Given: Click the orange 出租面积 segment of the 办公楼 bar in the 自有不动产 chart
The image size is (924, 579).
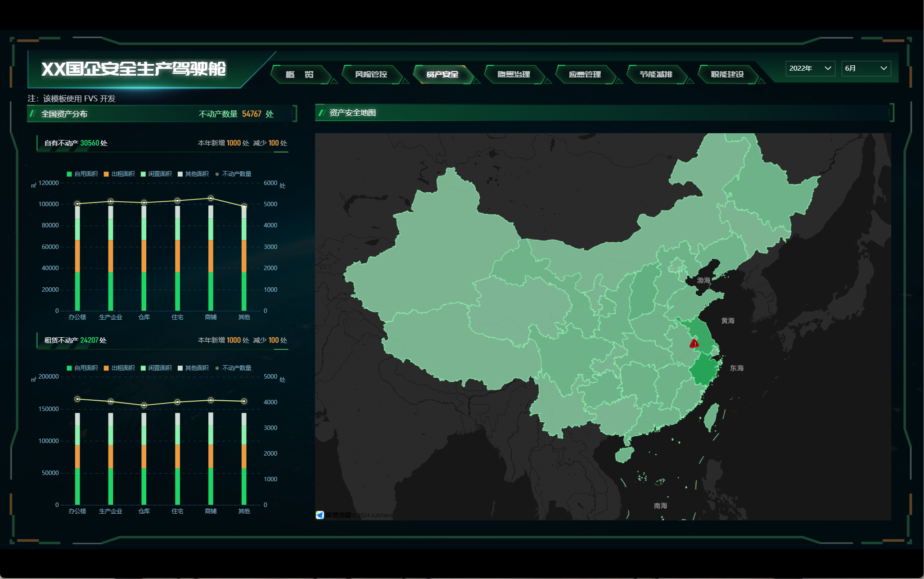Looking at the screenshot, I should pos(77,256).
